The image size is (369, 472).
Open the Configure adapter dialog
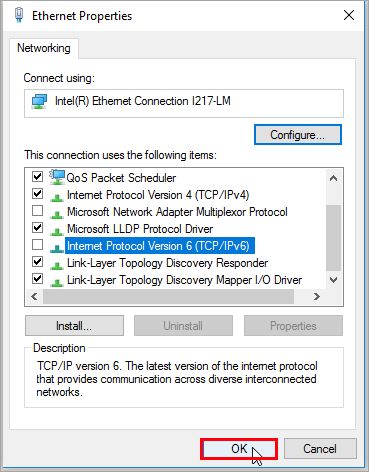click(x=298, y=135)
